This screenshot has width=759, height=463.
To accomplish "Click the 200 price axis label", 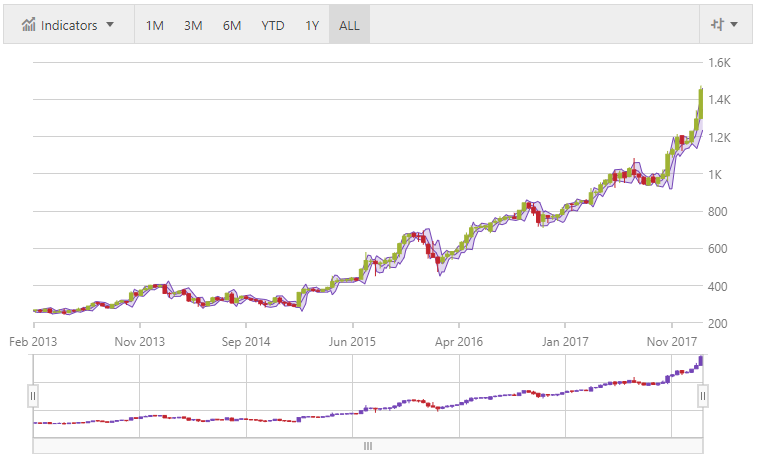I will pos(717,323).
